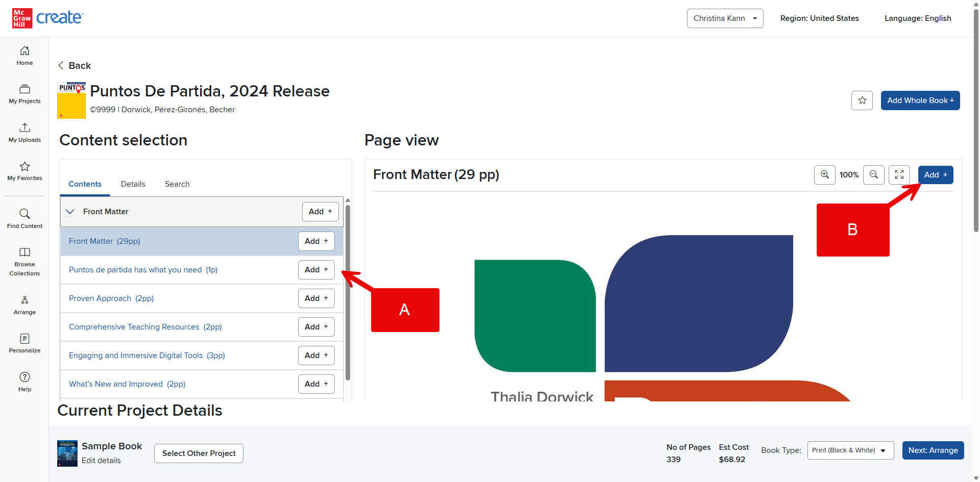
Task: Switch to the Details tab
Action: [133, 184]
